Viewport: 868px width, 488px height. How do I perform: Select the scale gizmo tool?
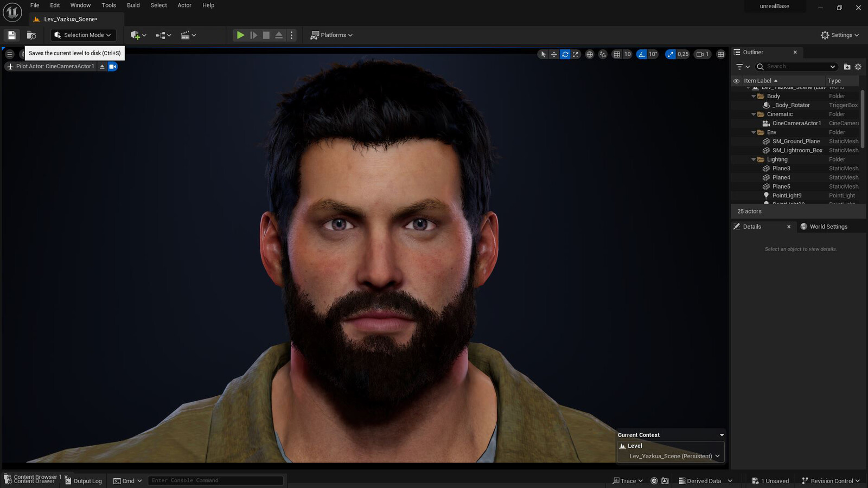pos(576,54)
